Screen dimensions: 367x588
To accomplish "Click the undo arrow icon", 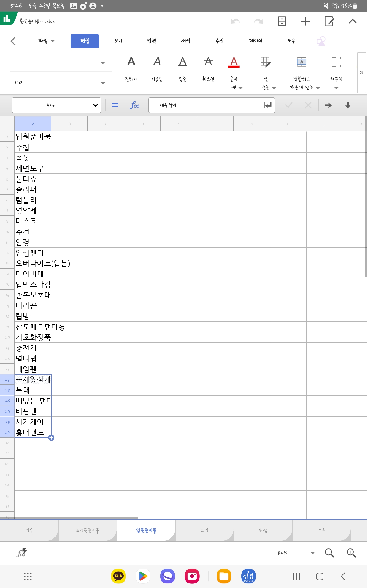I will (x=235, y=21).
